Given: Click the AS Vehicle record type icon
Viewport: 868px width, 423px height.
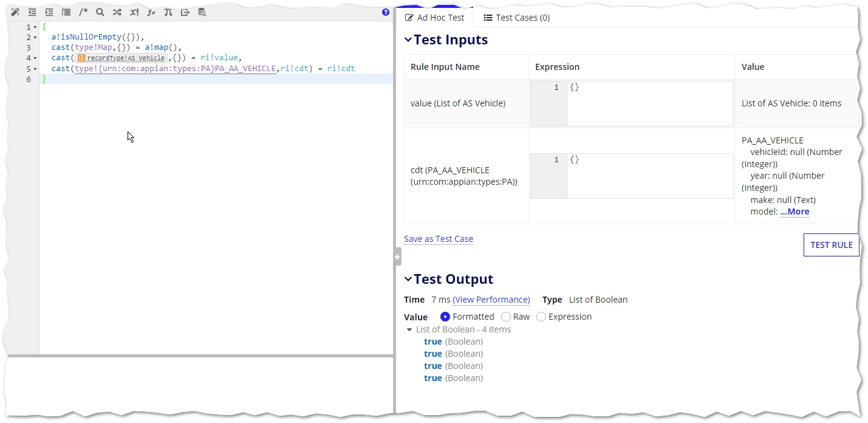Looking at the screenshot, I should (81, 58).
